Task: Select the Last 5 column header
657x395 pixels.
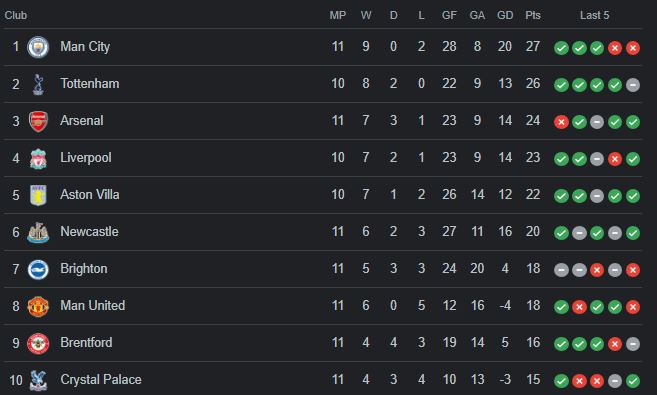Action: [594, 15]
